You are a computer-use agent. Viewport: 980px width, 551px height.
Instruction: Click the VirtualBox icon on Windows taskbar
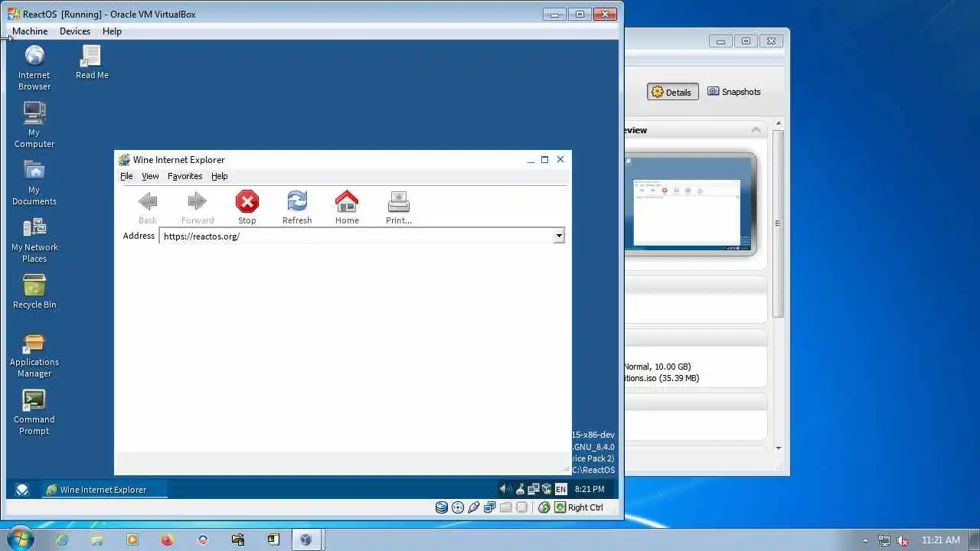click(305, 540)
